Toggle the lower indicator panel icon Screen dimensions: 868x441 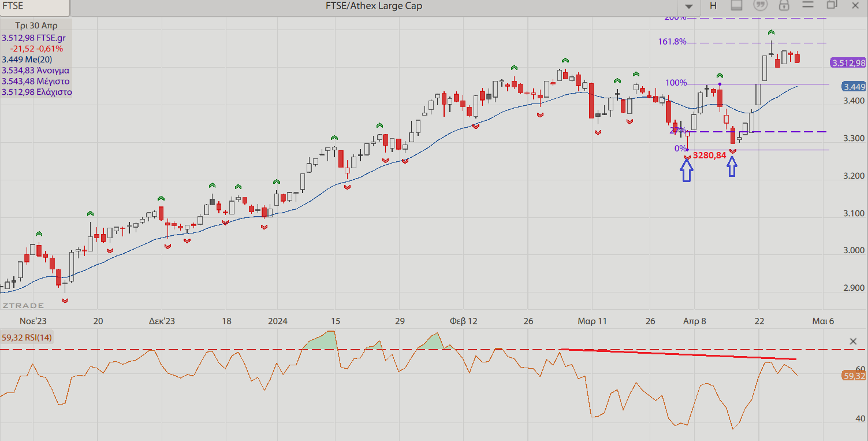pyautogui.click(x=736, y=5)
